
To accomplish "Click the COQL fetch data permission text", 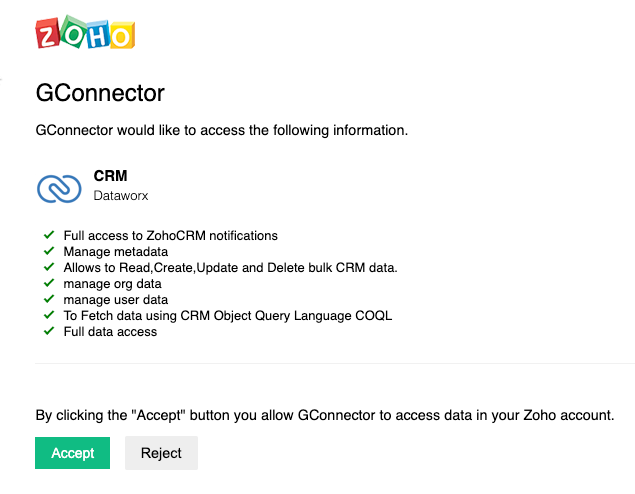I will [x=228, y=316].
